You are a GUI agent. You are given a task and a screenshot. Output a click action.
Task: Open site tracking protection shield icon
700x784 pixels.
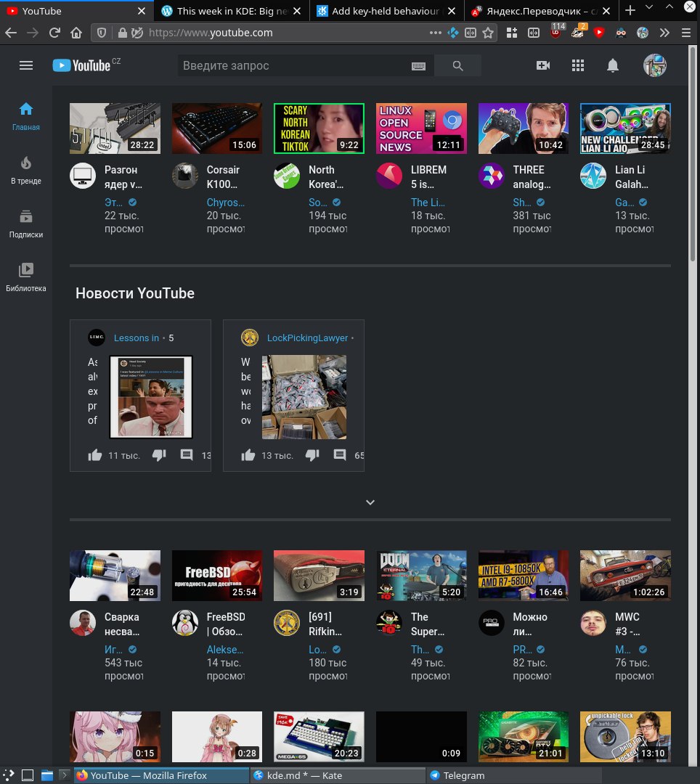click(x=102, y=33)
